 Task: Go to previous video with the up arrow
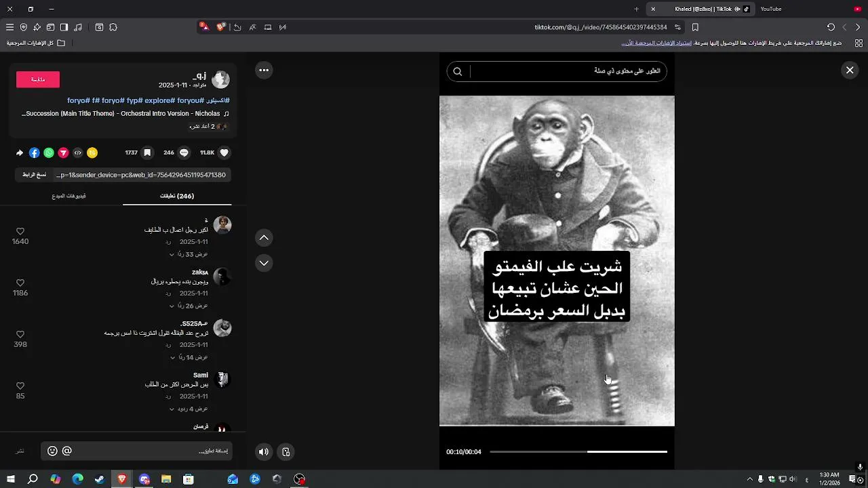tap(264, 237)
